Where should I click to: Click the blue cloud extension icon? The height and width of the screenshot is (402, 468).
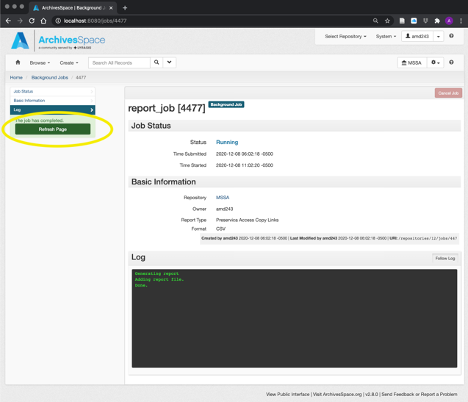pos(414,21)
